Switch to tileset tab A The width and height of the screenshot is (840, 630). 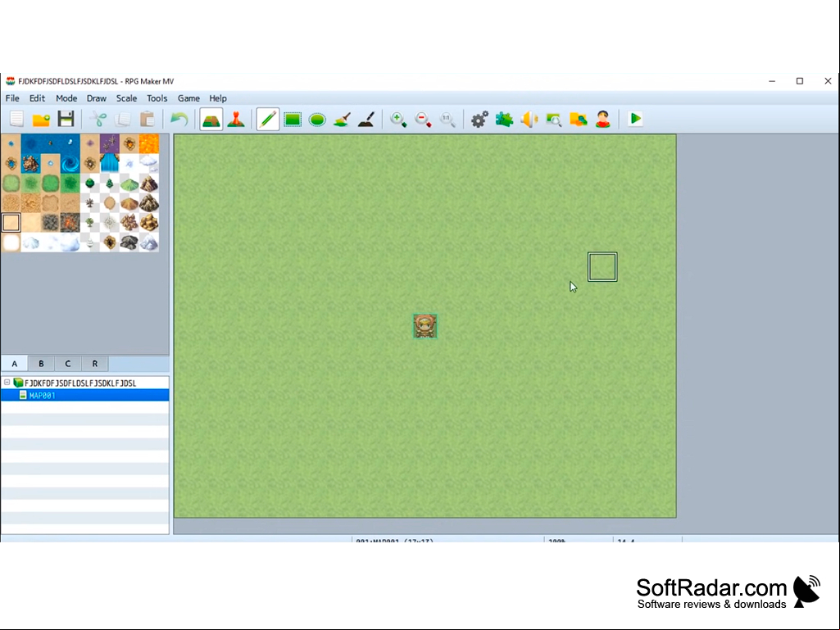pos(15,364)
